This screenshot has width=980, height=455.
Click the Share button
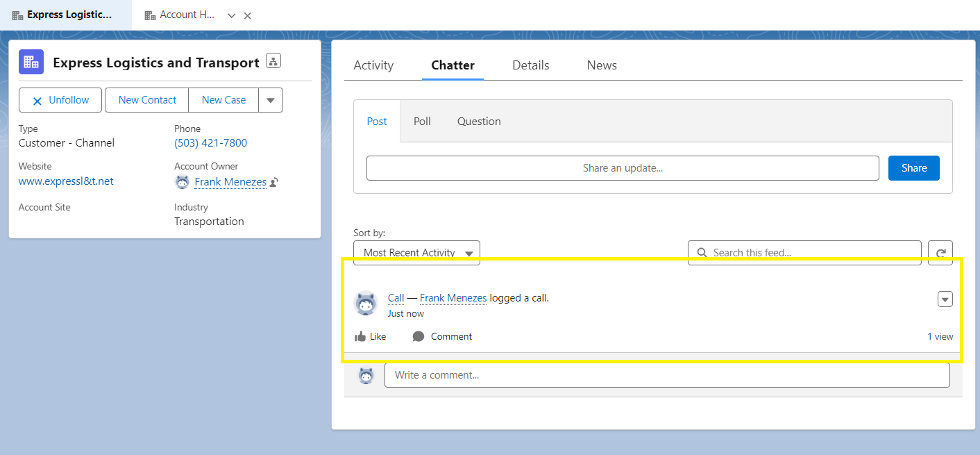pyautogui.click(x=914, y=168)
